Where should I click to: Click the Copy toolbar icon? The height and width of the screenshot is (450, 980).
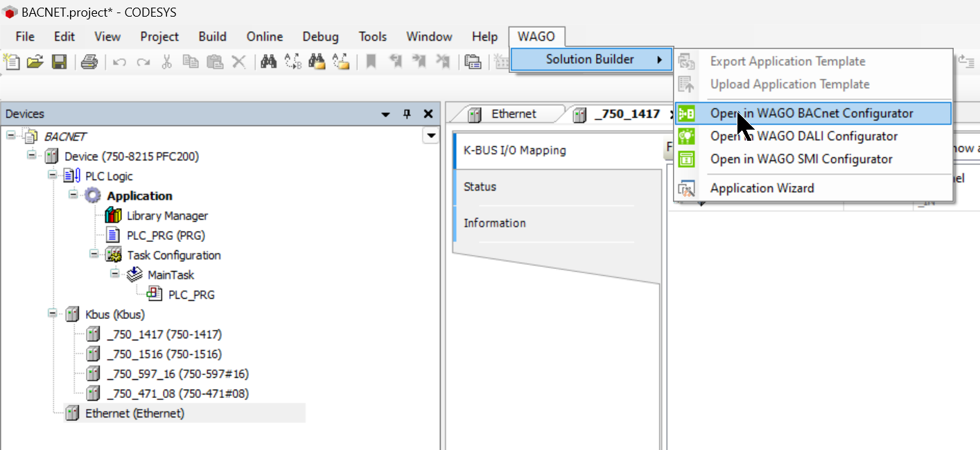coord(190,62)
